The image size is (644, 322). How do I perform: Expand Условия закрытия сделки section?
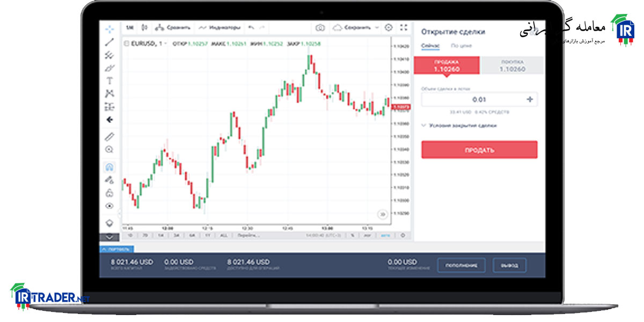click(459, 125)
